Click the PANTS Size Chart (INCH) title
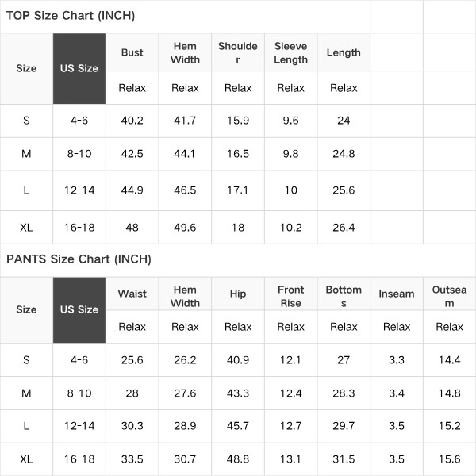476x476 pixels. point(79,259)
